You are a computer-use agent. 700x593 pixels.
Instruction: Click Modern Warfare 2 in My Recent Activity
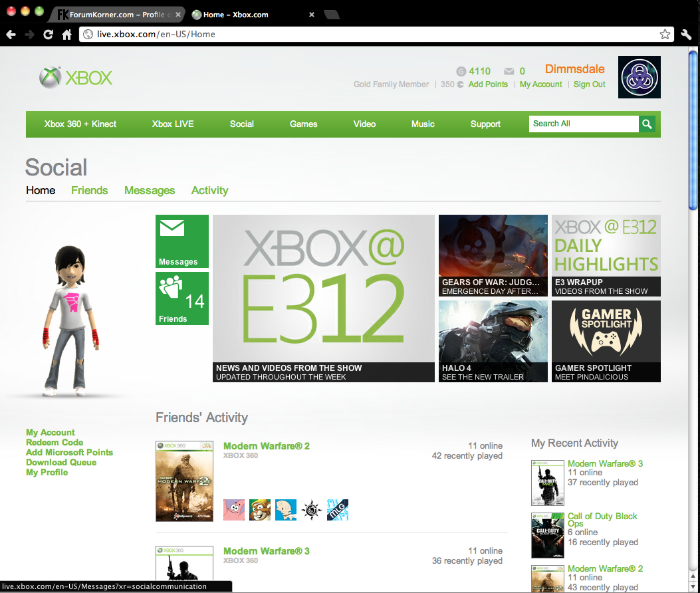[x=606, y=568]
